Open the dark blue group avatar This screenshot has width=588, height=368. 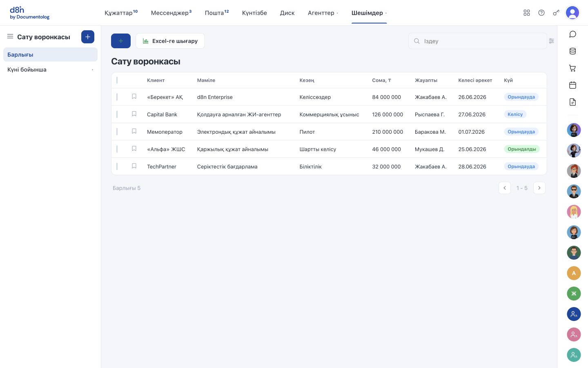[x=574, y=314]
